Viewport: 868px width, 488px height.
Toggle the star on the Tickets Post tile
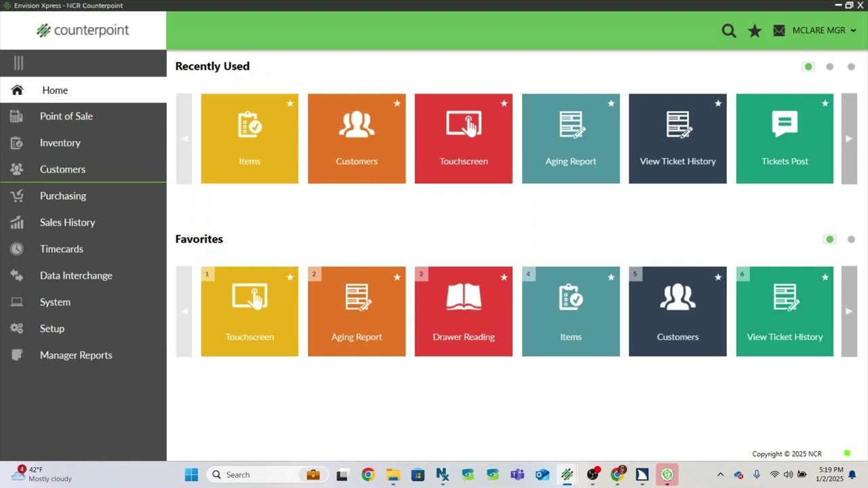tap(825, 104)
